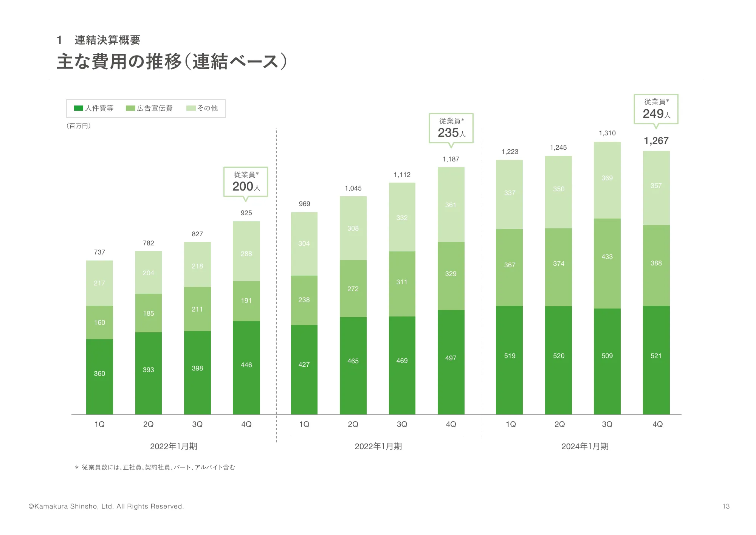This screenshot has height=535, width=756.
Task: Click the advertising segment labeled 211
Action: pyautogui.click(x=197, y=309)
